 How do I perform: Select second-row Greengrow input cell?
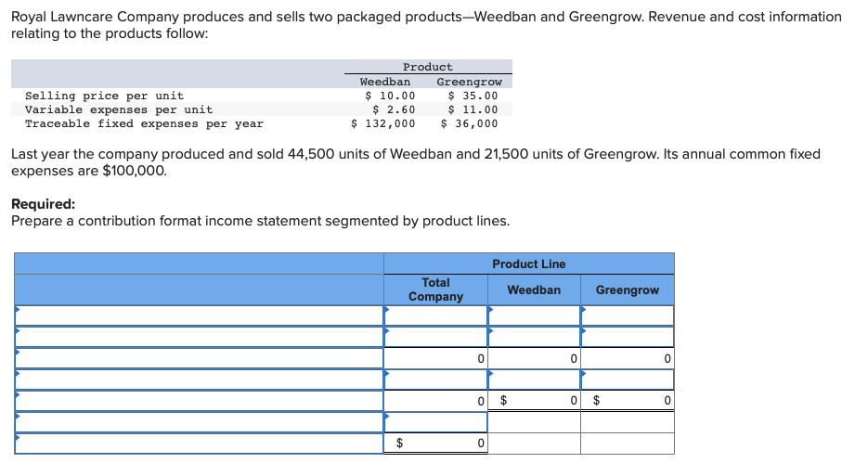628,337
